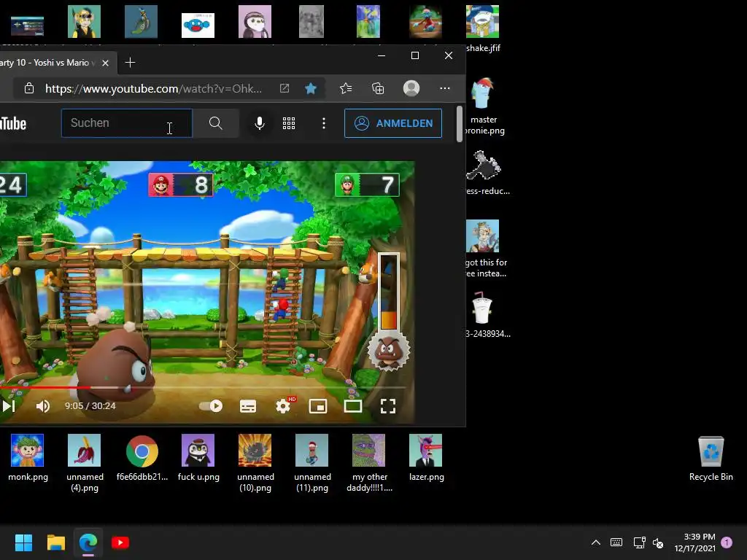Click the ANMELDEN sign-in button
This screenshot has height=560, width=747.
(x=393, y=123)
